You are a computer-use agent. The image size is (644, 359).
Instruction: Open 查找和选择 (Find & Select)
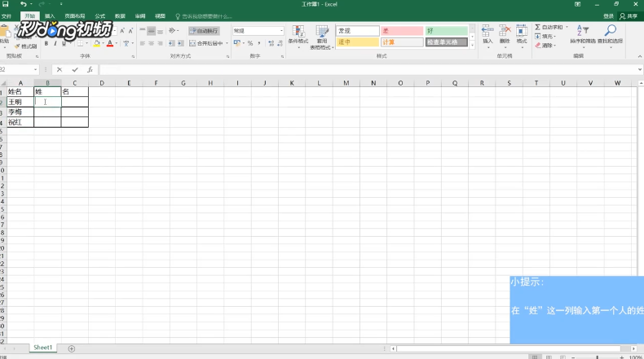tap(610, 36)
